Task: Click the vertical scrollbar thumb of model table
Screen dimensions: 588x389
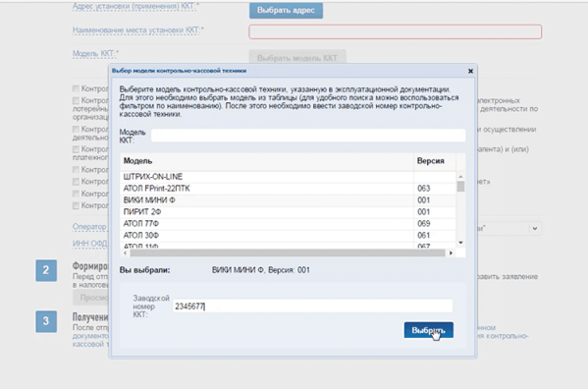Action: 460,186
